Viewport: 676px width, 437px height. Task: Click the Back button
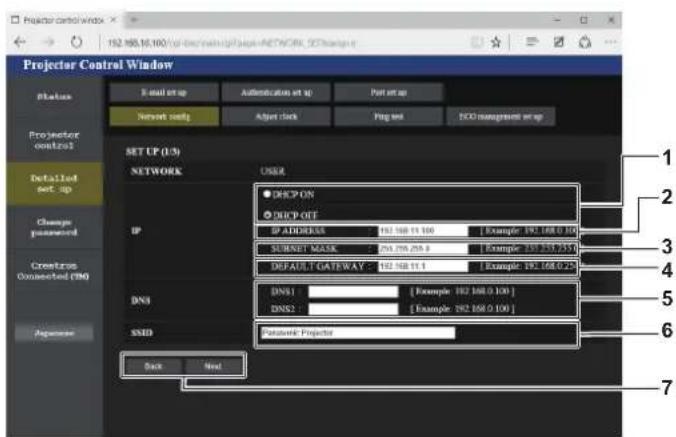[x=153, y=366]
